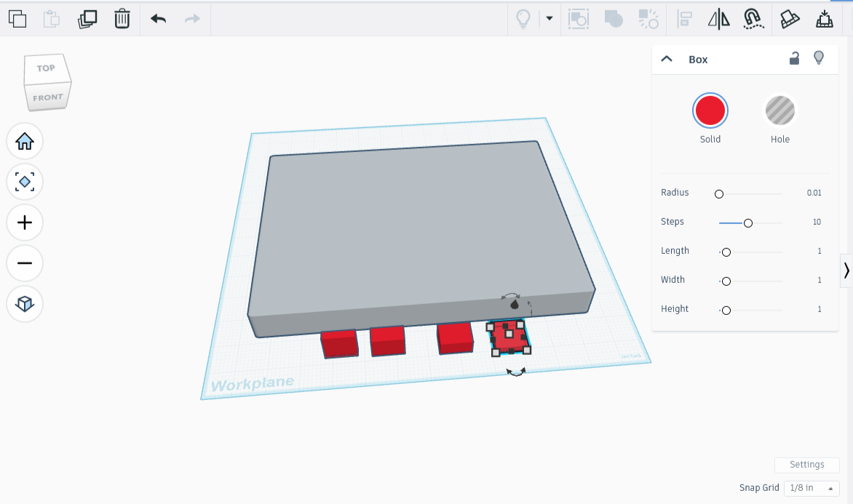
Task: Select the leftmost red box
Action: pos(339,344)
